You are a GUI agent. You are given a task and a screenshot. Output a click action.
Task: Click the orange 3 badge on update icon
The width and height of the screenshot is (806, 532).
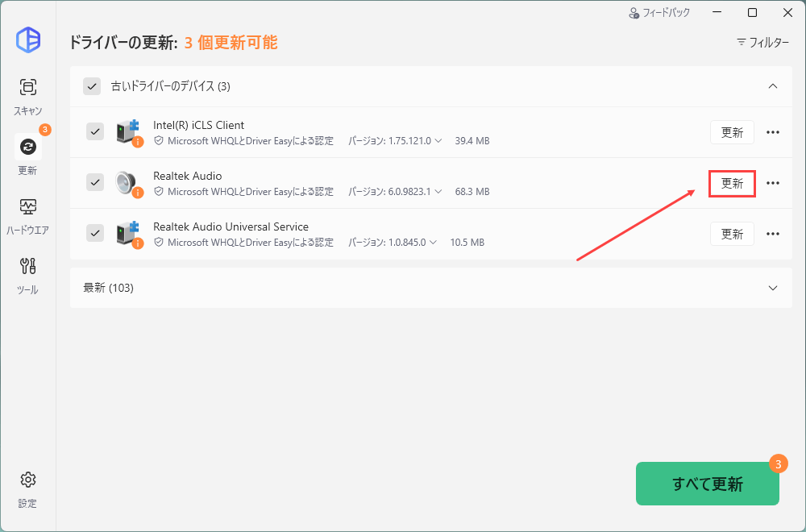pyautogui.click(x=45, y=130)
